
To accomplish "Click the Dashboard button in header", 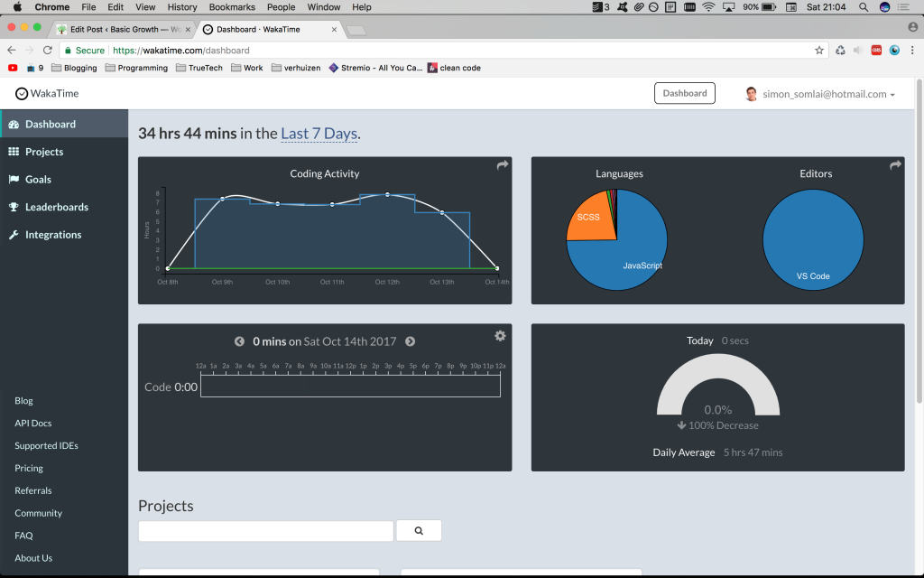I will tap(684, 94).
